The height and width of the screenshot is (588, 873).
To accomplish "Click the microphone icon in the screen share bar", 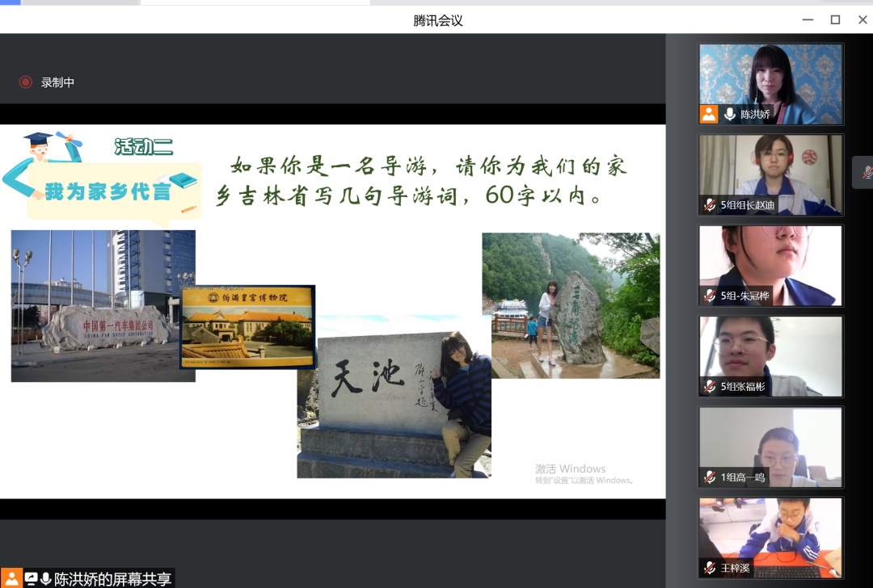I will [x=45, y=577].
